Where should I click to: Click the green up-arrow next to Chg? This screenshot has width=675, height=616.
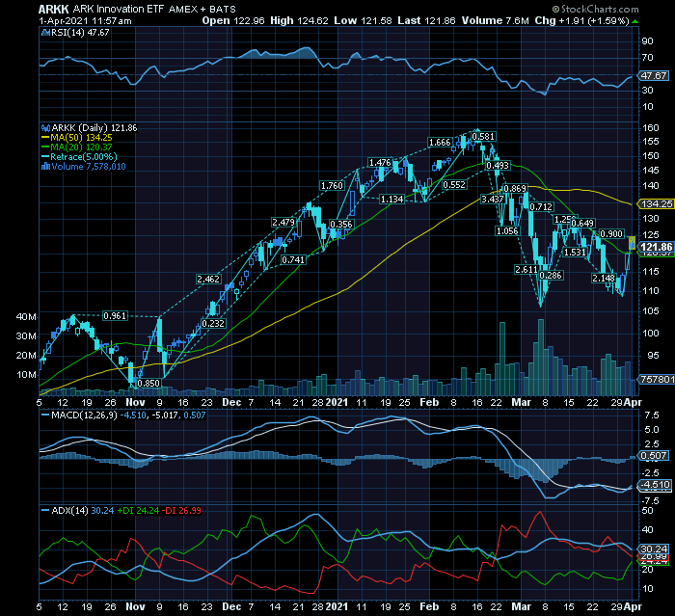coord(634,21)
